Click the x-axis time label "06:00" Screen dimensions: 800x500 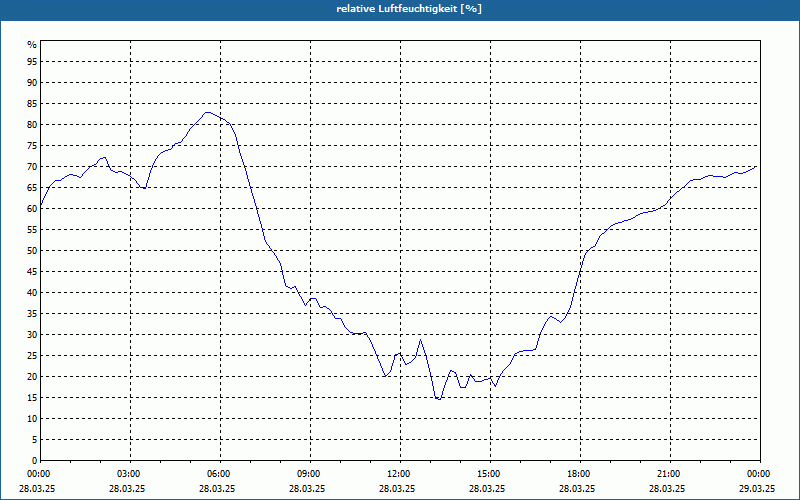coord(218,474)
